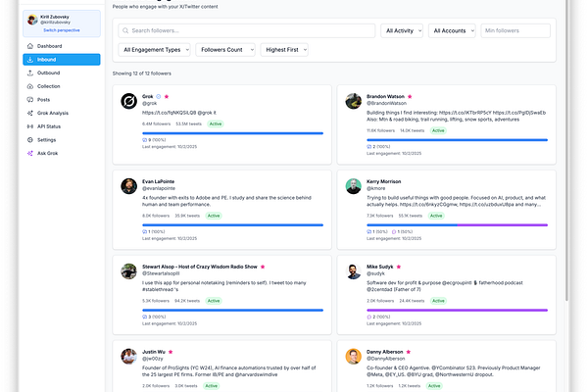Open Evan LaPointe's profile name
This screenshot has width=588, height=392.
tap(158, 181)
